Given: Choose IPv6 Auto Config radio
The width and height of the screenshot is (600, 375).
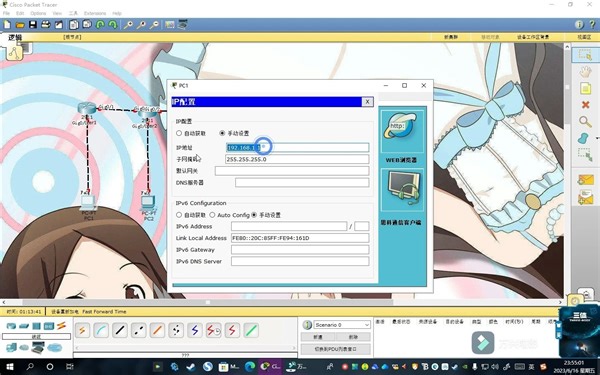Looking at the screenshot, I should (x=212, y=215).
